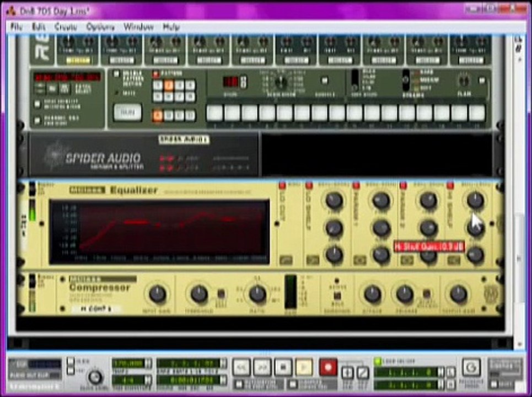Click the Compressor Threshold knob
This screenshot has height=397, width=532.
[x=199, y=294]
